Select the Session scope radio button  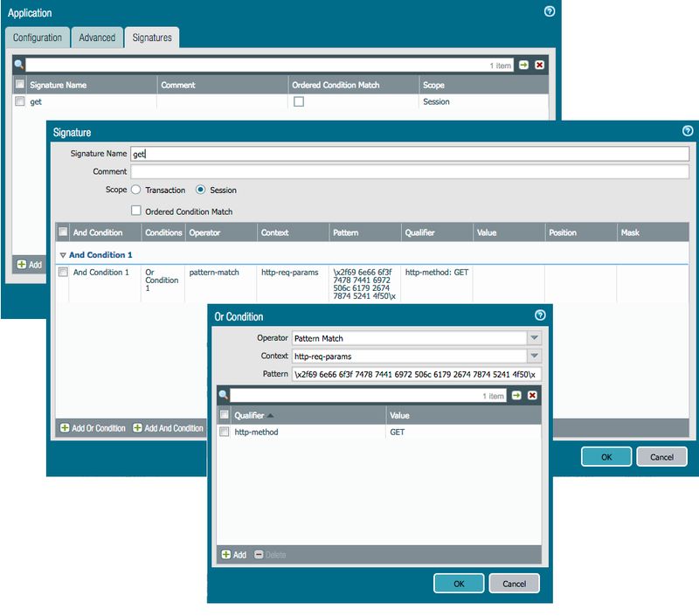pyautogui.click(x=201, y=190)
